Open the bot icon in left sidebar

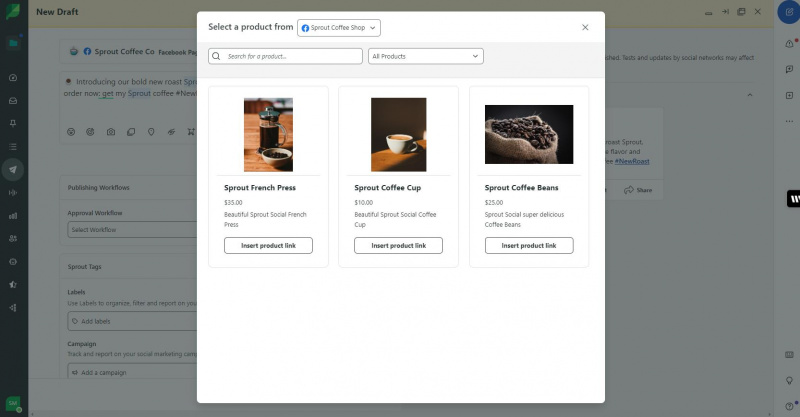13,261
